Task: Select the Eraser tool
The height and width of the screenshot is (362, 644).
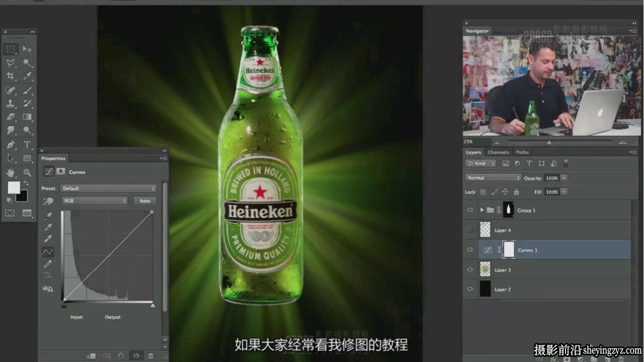Action: [x=11, y=117]
